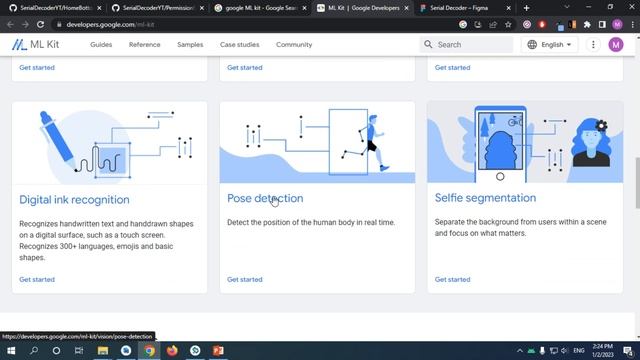Screen dimensions: 640x360
Task: Go back to previous page
Action: click(x=10, y=24)
